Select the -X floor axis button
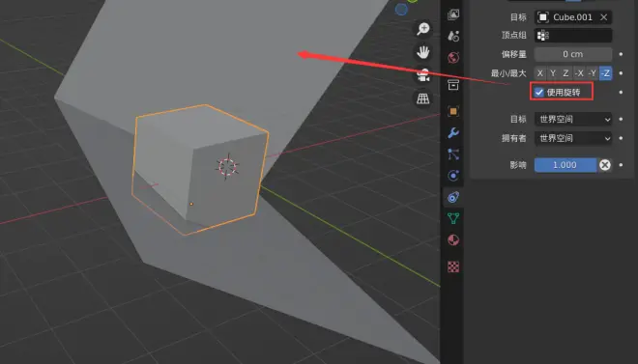This screenshot has width=638, height=364. [579, 73]
